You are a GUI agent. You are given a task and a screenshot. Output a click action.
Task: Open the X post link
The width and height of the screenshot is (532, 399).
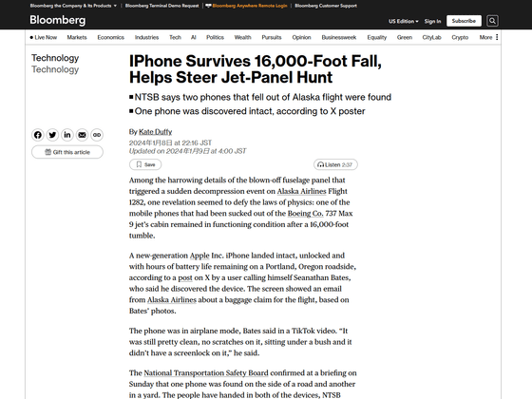[x=185, y=277]
